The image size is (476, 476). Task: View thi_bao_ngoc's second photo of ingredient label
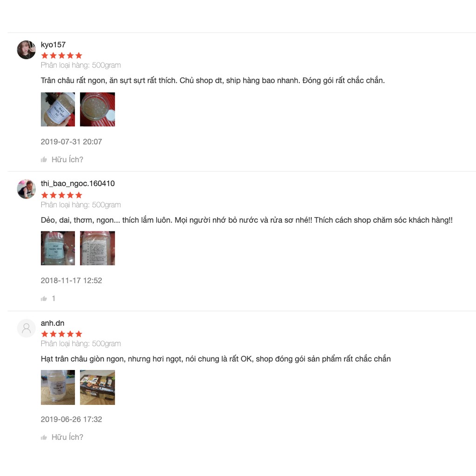(98, 248)
